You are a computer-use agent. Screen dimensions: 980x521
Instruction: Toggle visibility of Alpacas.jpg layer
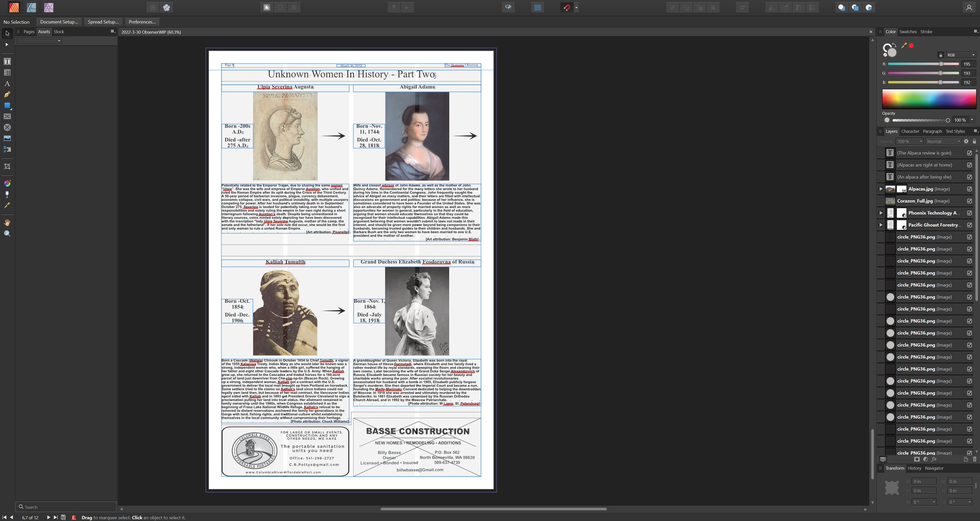click(969, 189)
